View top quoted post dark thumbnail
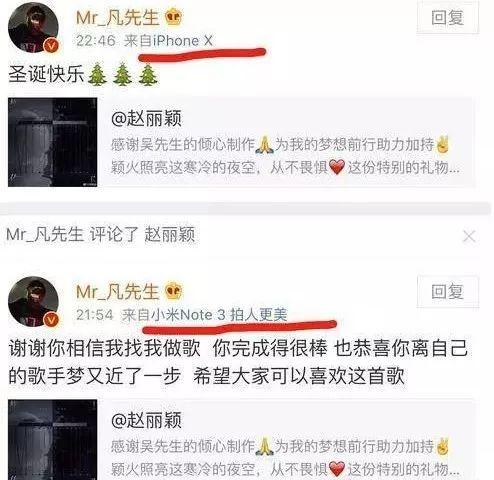The image size is (494, 480). (53, 142)
